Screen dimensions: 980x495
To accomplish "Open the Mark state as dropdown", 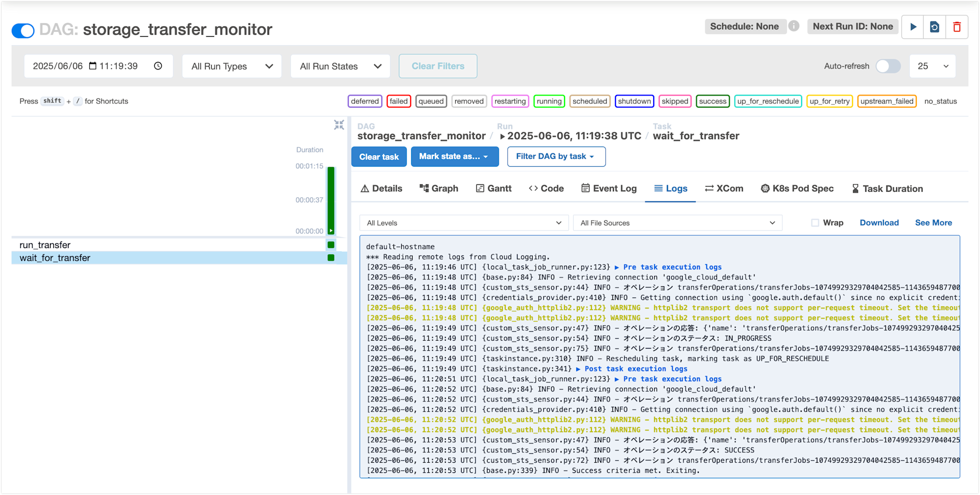I will pos(455,156).
